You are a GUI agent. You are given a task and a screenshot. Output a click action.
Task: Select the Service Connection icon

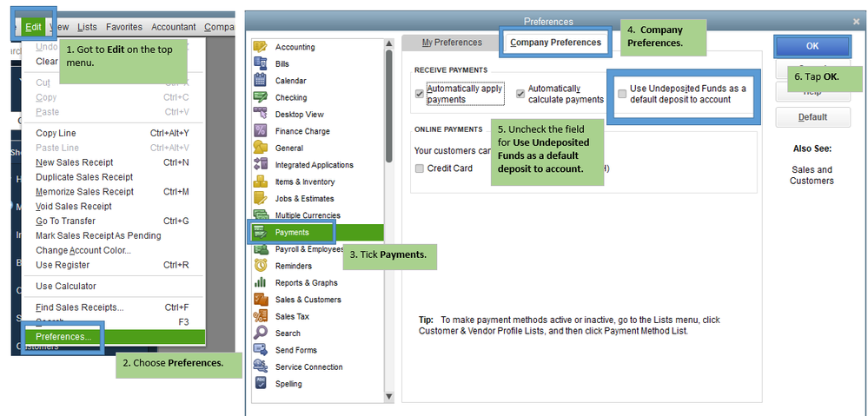pos(260,366)
